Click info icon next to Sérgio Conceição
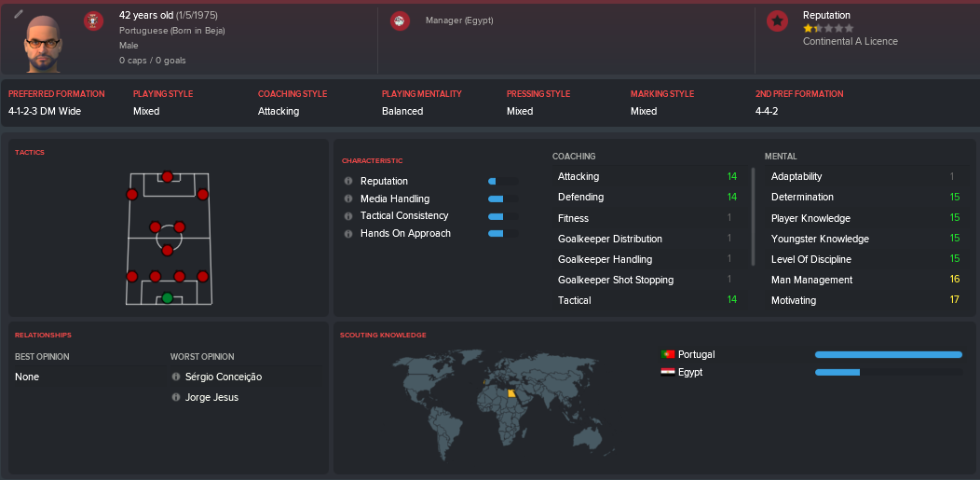 click(176, 377)
